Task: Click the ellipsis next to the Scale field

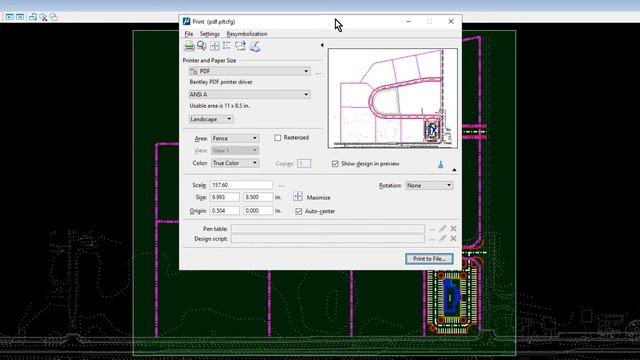Action: point(281,186)
